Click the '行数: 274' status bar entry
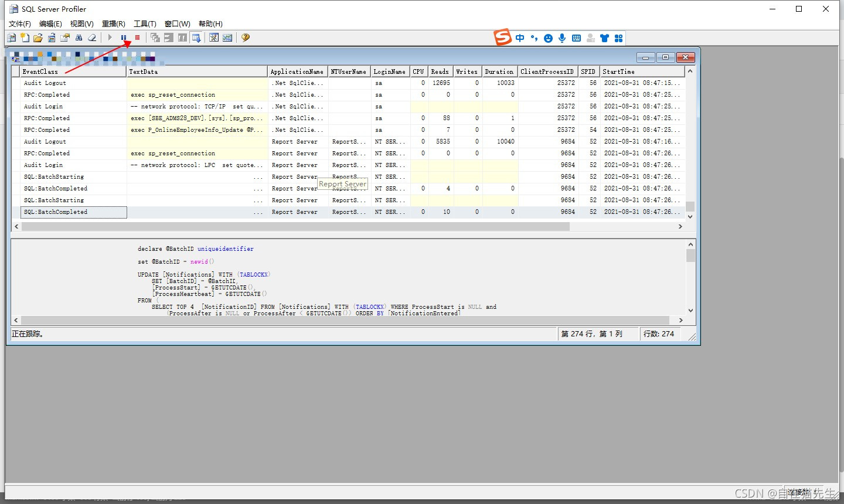The image size is (844, 504). click(659, 334)
